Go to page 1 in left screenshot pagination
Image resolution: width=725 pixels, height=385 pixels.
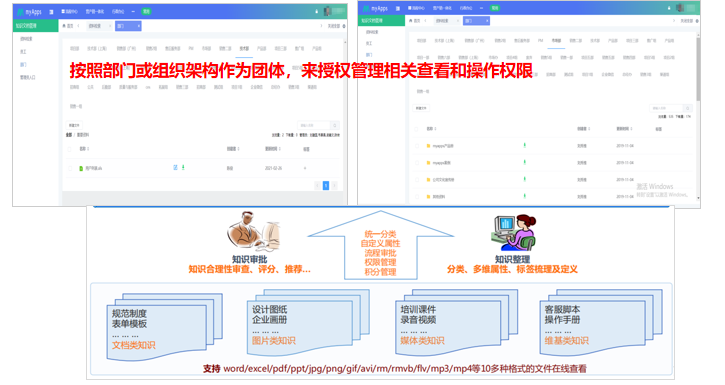[326, 185]
